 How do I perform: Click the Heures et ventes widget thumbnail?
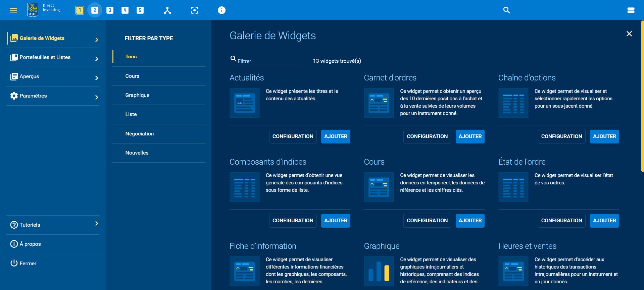(x=513, y=271)
